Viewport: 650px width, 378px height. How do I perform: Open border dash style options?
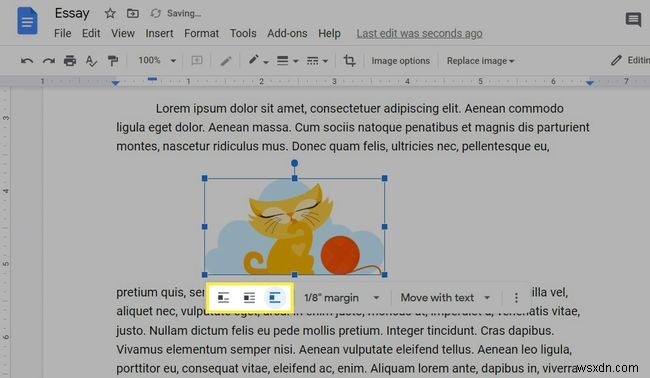pos(317,61)
